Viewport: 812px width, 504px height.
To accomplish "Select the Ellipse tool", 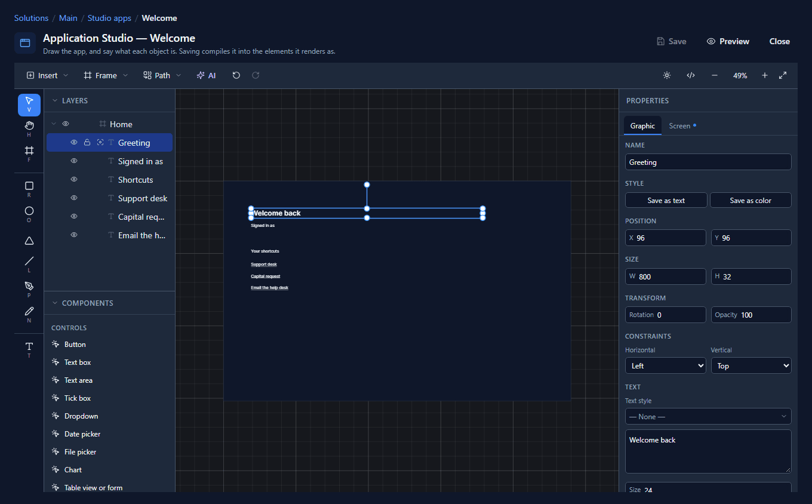I will click(29, 214).
